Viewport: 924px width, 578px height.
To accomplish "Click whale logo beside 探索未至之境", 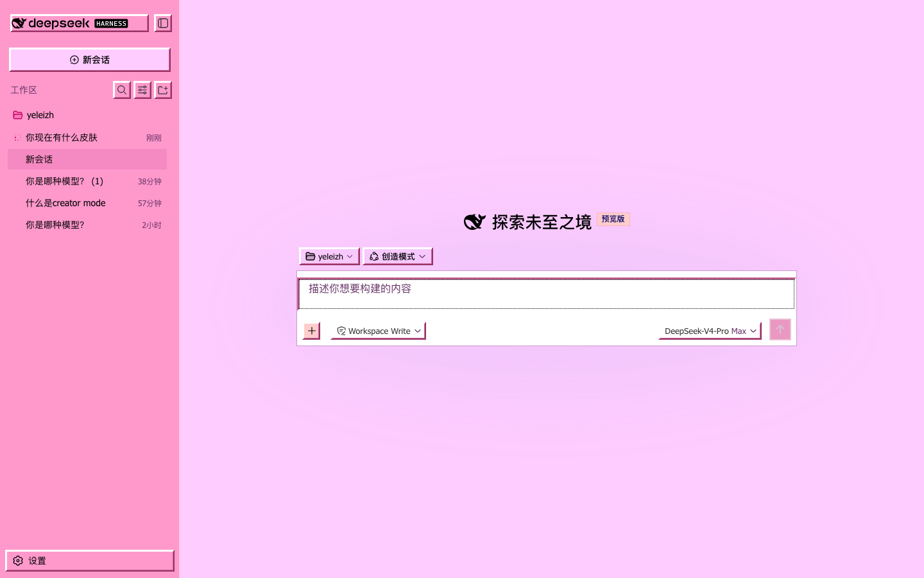I will (475, 222).
